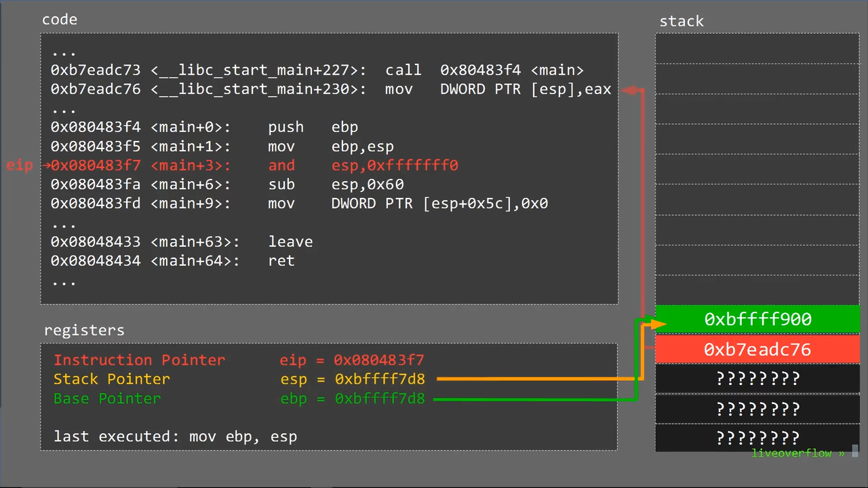Select the mov ebp,esp line at main+1

click(222, 146)
